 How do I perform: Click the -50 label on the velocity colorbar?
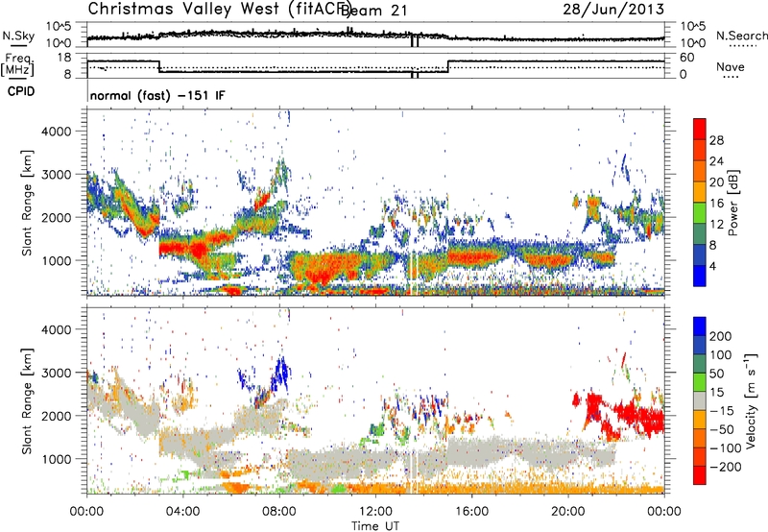coord(722,429)
